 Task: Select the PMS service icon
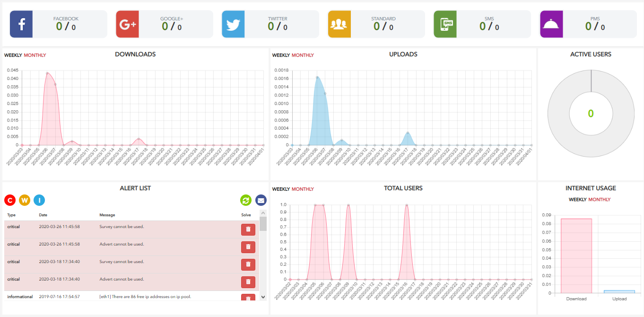tap(550, 24)
